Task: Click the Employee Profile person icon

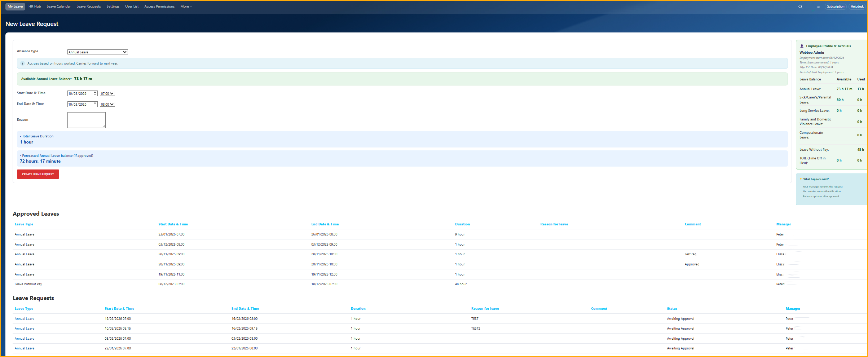Action: (802, 46)
